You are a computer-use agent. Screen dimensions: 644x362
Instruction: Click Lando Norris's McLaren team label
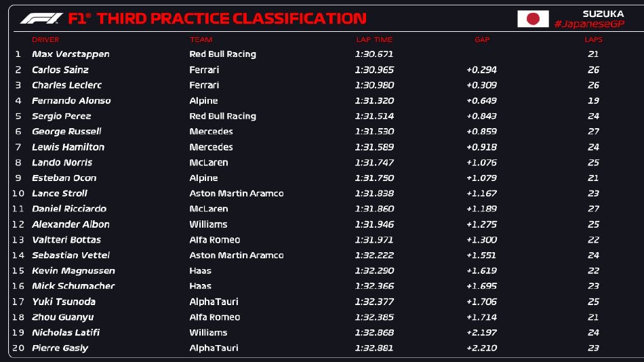[x=208, y=163]
